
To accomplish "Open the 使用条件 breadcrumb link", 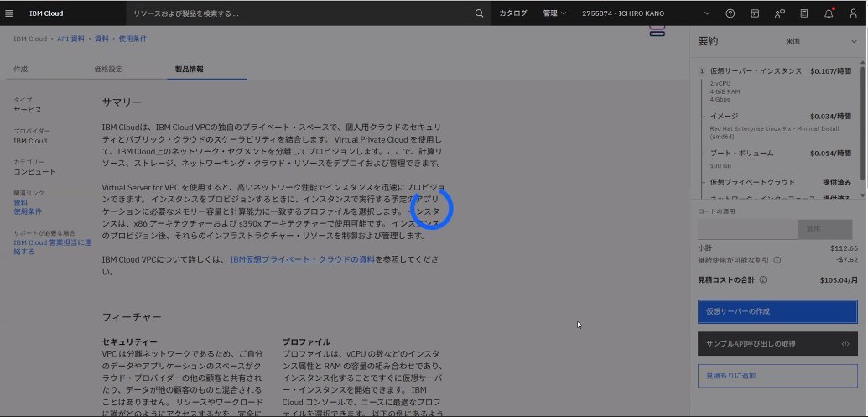I will pyautogui.click(x=133, y=39).
